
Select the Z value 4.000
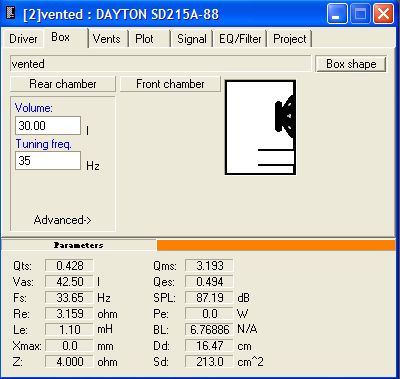69,362
